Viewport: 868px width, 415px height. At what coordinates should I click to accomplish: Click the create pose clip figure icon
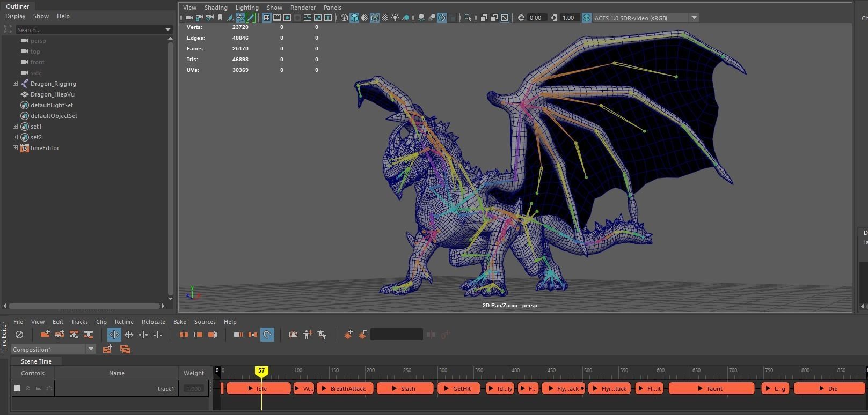[x=307, y=335]
